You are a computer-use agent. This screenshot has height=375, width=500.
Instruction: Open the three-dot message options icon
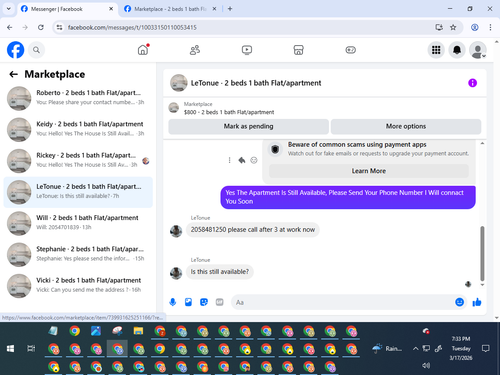click(229, 160)
